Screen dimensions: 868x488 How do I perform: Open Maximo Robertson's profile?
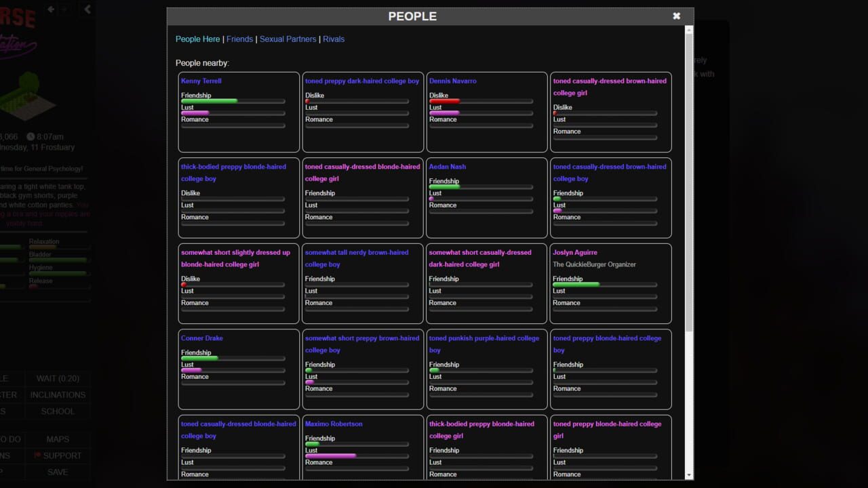coord(334,424)
